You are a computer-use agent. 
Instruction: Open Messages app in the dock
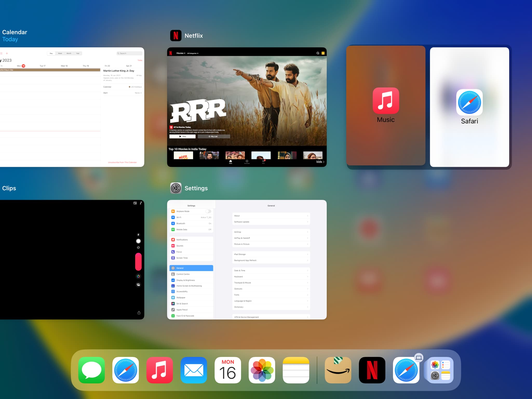(92, 370)
